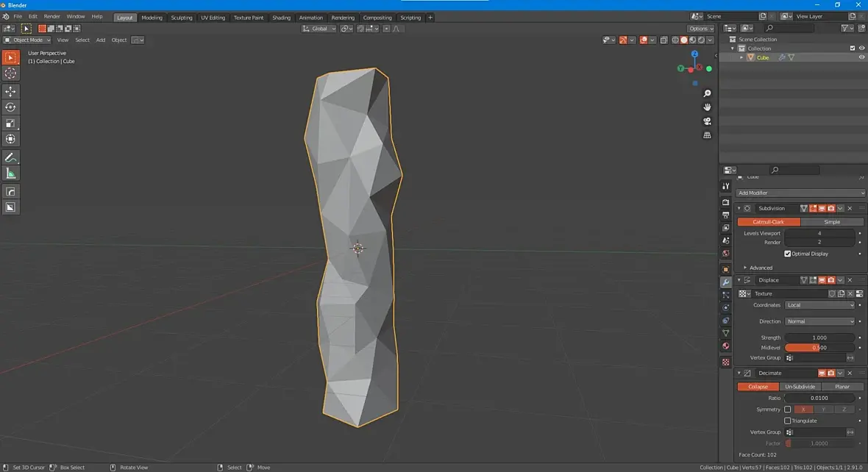
Task: Toggle camera view in the viewport
Action: tap(707, 121)
